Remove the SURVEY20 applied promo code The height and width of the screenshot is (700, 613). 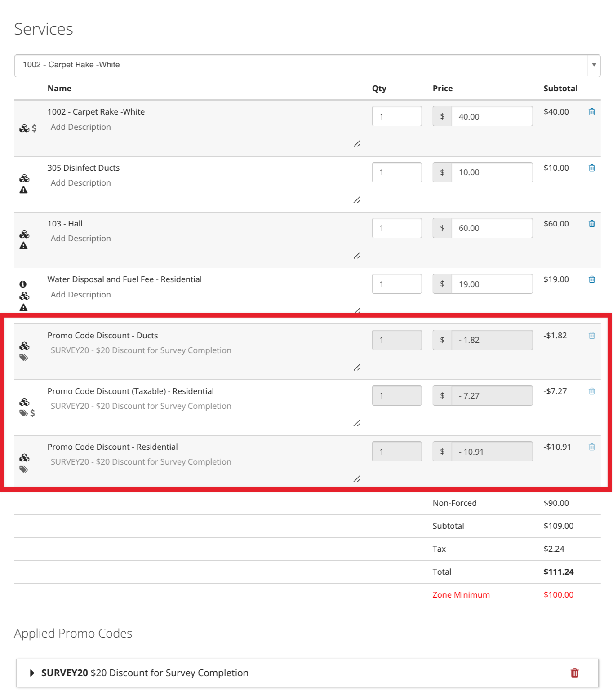pyautogui.click(x=574, y=673)
